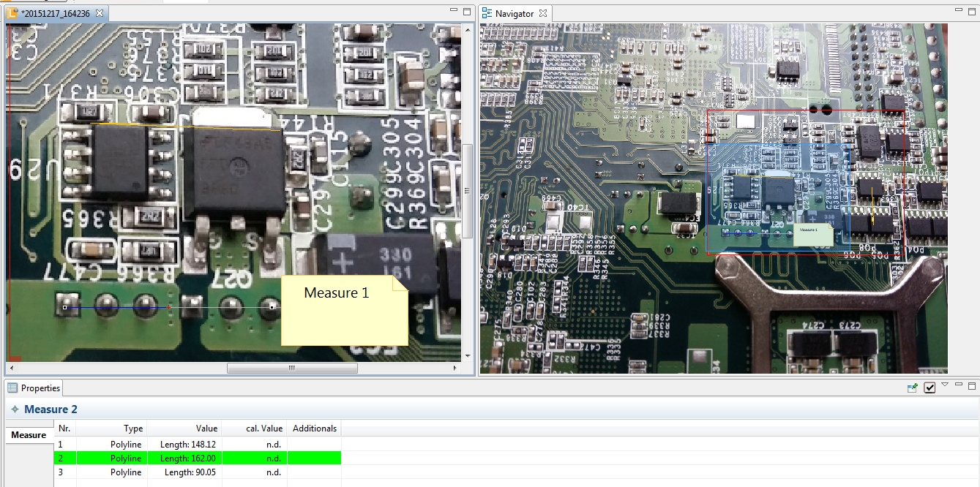
Task: Click the Measure 1 note thumbnail in Navigator
Action: 813,235
